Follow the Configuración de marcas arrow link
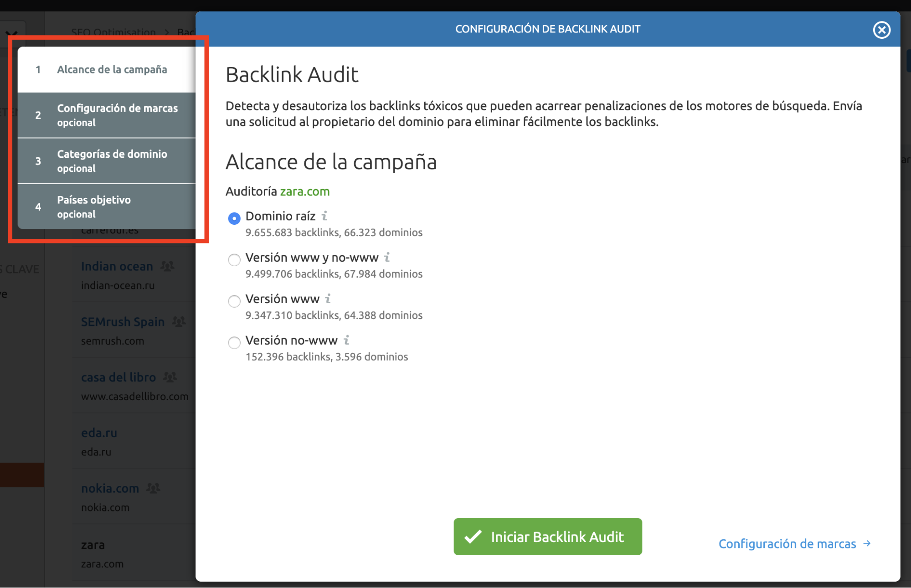 pyautogui.click(x=795, y=544)
